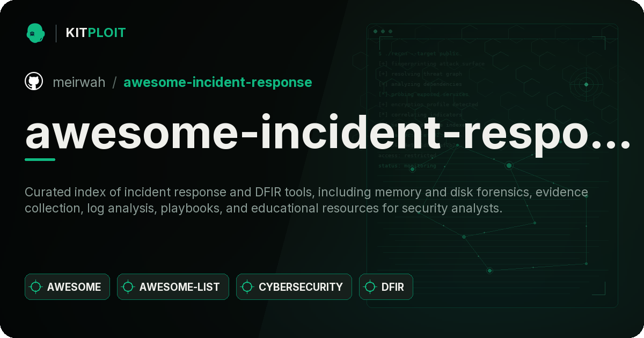This screenshot has width=644, height=338.
Task: Click the radar target icon in terminal
Action: click(586, 84)
